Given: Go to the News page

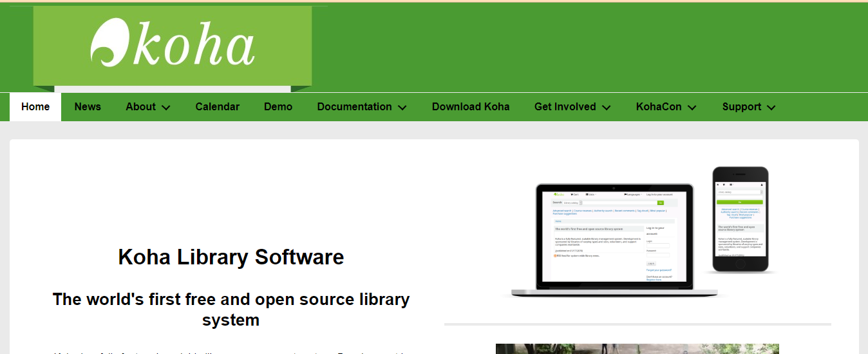Looking at the screenshot, I should pyautogui.click(x=88, y=107).
